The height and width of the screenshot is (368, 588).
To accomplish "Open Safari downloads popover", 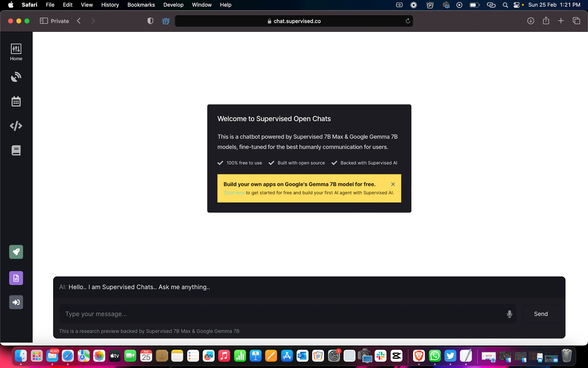I will tap(530, 21).
